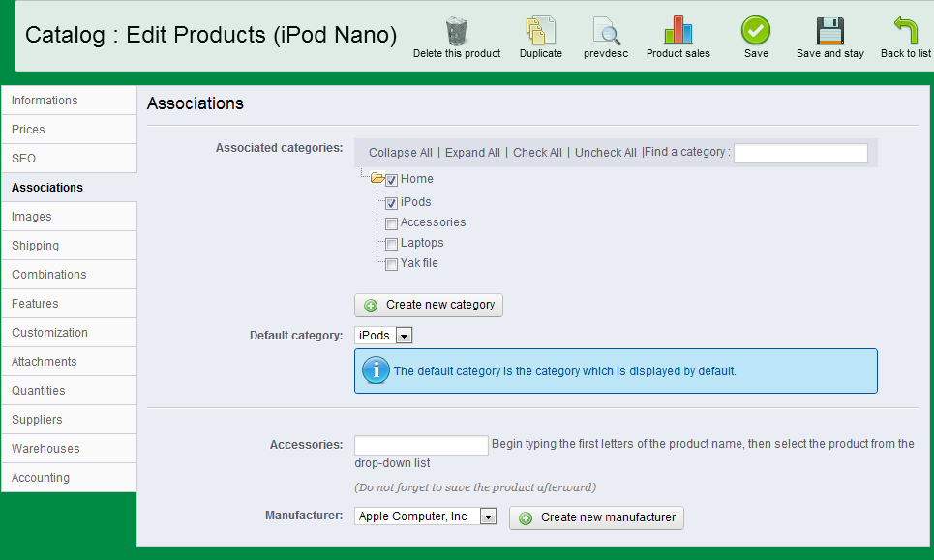Open Product sales chart icon

tap(678, 31)
